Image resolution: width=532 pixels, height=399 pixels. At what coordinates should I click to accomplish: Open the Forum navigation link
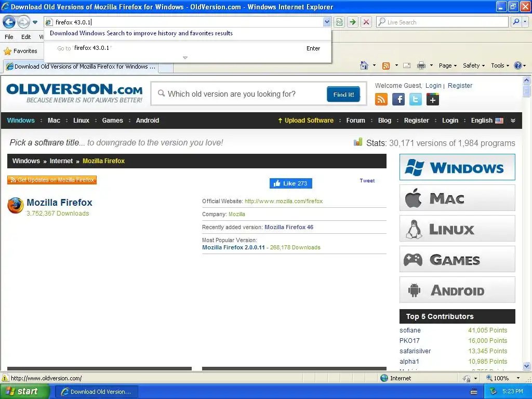pos(355,121)
